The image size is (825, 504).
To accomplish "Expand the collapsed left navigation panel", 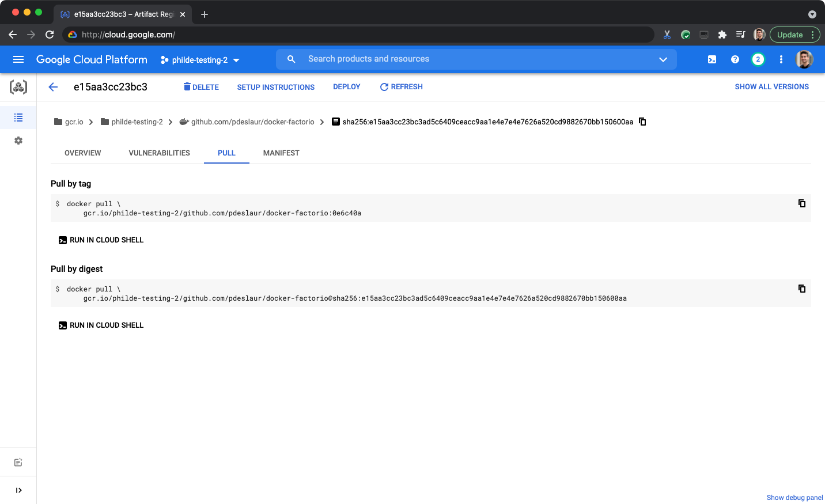I will (18, 490).
